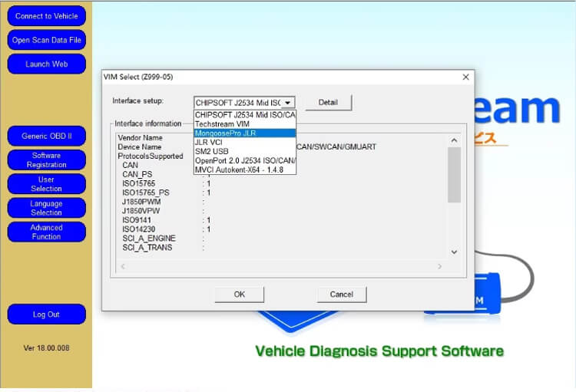576x392 pixels.
Task: Choose the MongoosePro JLR interface
Action: (x=245, y=133)
